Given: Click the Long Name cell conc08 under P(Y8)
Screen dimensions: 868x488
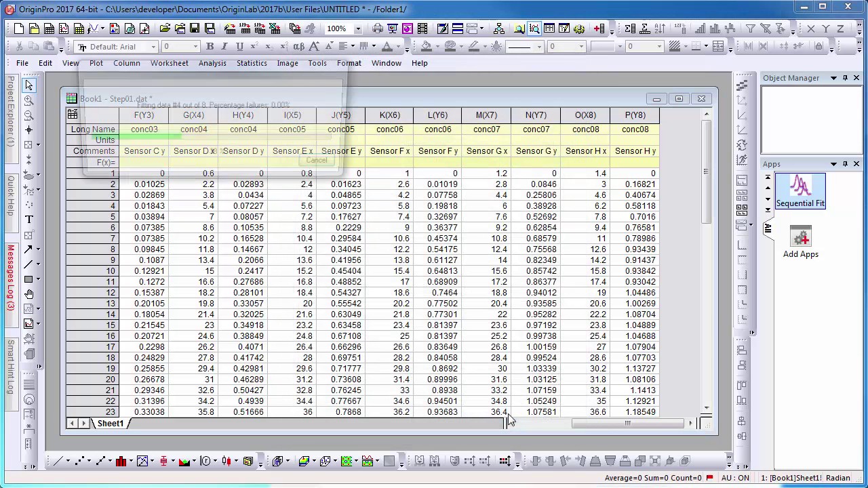Looking at the screenshot, I should (x=635, y=129).
